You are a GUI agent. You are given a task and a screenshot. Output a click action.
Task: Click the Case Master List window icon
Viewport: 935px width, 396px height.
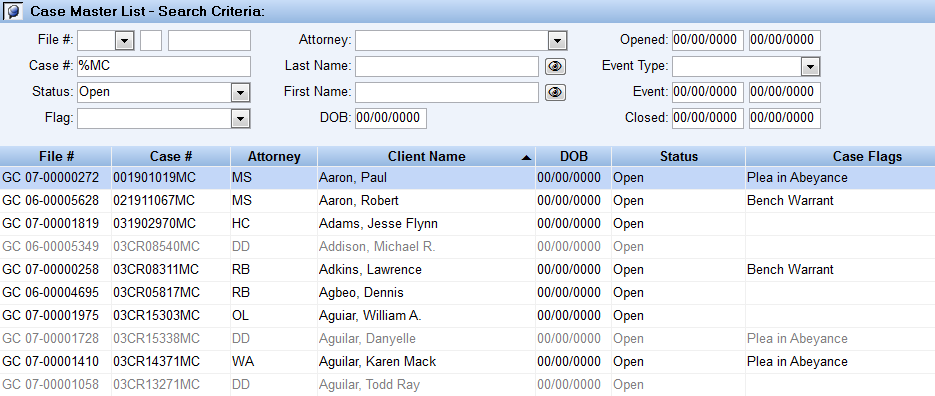13,11
